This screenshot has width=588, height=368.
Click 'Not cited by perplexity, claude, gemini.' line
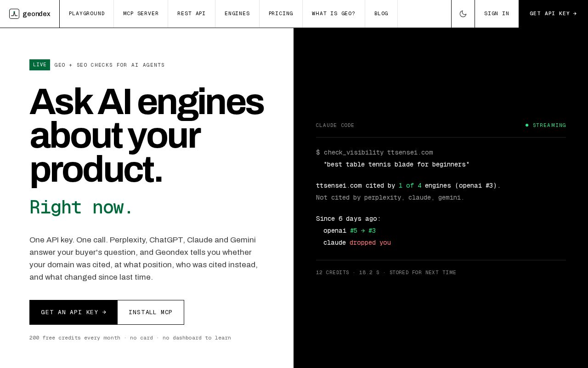pyautogui.click(x=390, y=197)
